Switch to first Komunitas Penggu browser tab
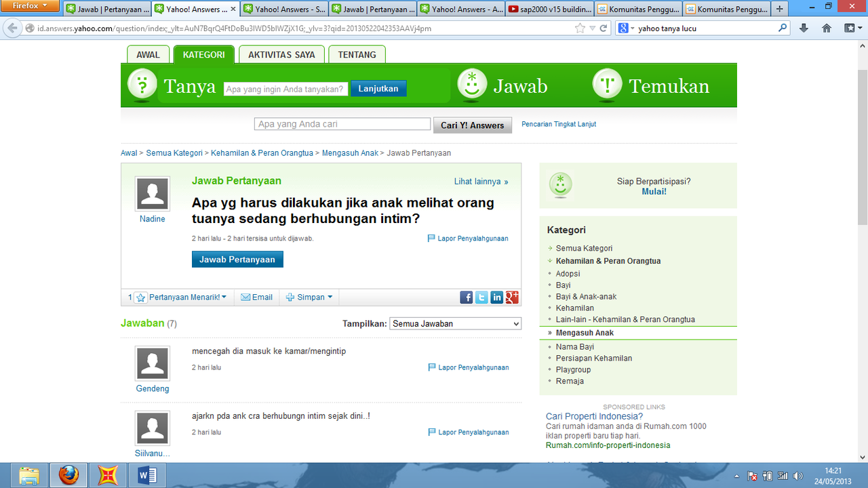Image resolution: width=868 pixels, height=488 pixels. 638,9
